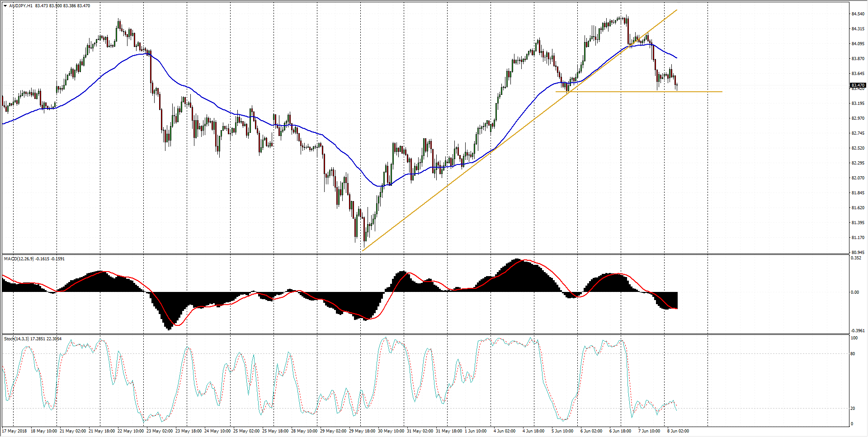This screenshot has width=868, height=437.
Task: Click the AUDJPY,H1 symbol title
Action: (21, 6)
